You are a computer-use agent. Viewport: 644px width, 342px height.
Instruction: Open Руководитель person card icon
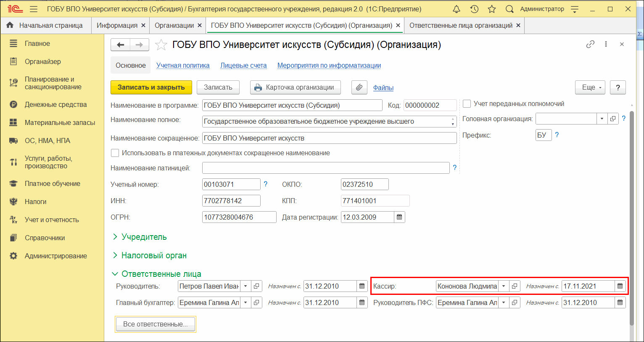coord(256,286)
